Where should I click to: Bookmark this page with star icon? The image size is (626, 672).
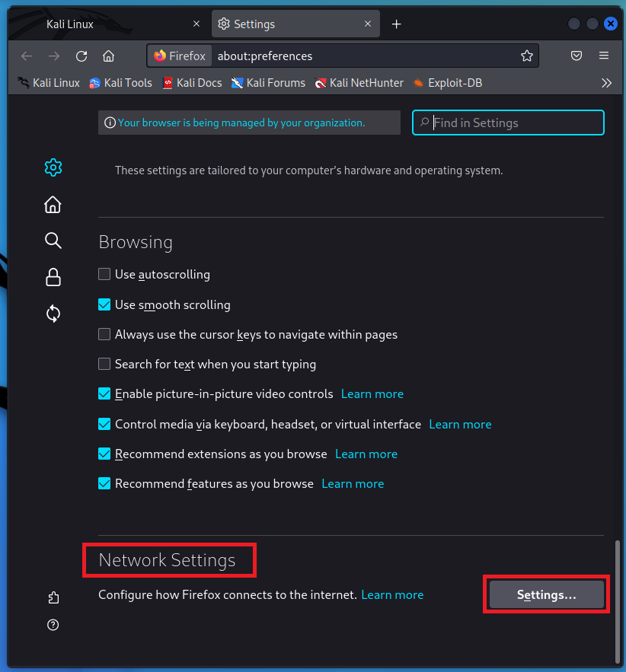pyautogui.click(x=527, y=56)
